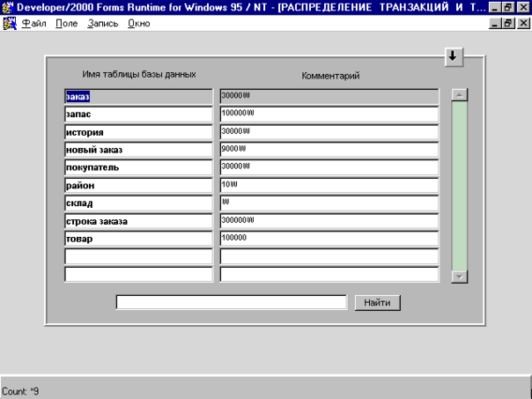532x399 pixels.
Task: Click the comment field for заказ row
Action: (329, 97)
